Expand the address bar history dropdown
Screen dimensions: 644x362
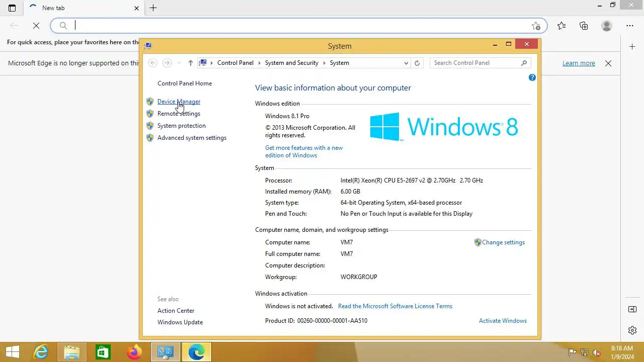(406, 63)
